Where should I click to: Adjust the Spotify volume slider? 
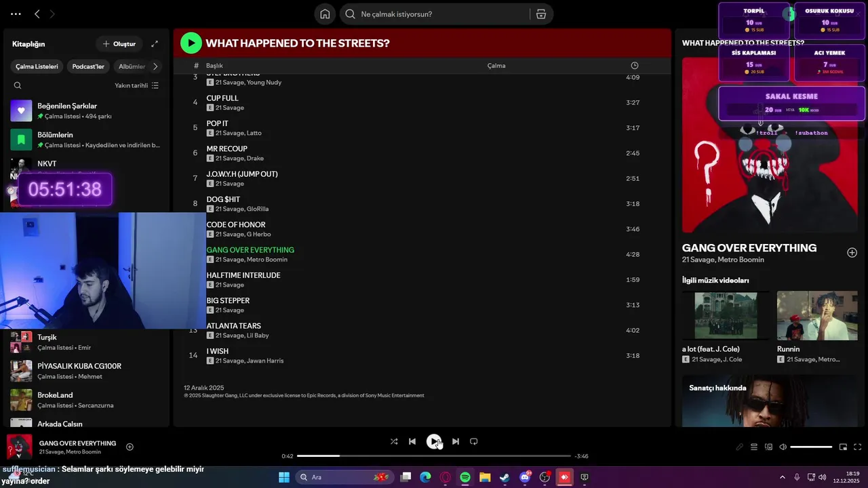coord(811,447)
